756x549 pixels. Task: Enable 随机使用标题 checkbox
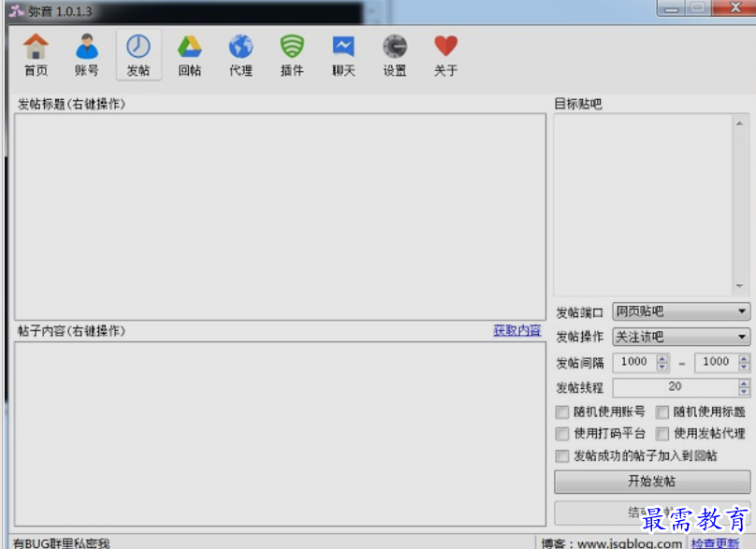point(662,412)
